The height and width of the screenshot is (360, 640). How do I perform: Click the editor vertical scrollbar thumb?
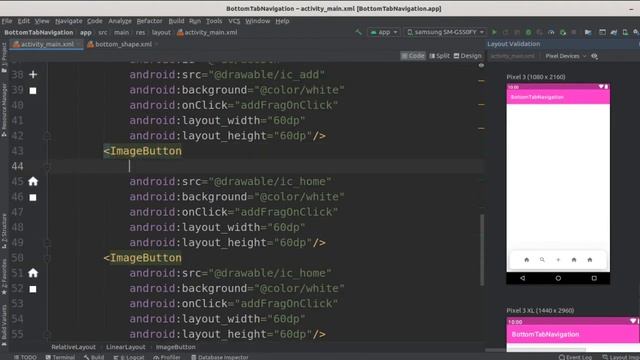pyautogui.click(x=482, y=249)
